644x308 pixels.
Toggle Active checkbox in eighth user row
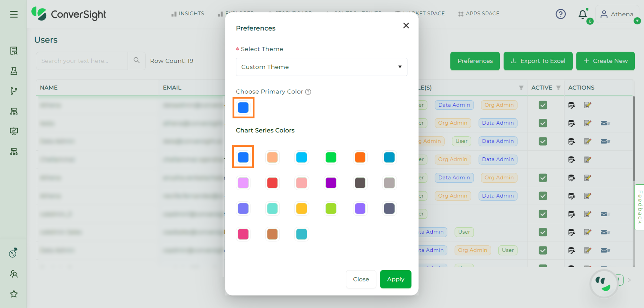(543, 232)
